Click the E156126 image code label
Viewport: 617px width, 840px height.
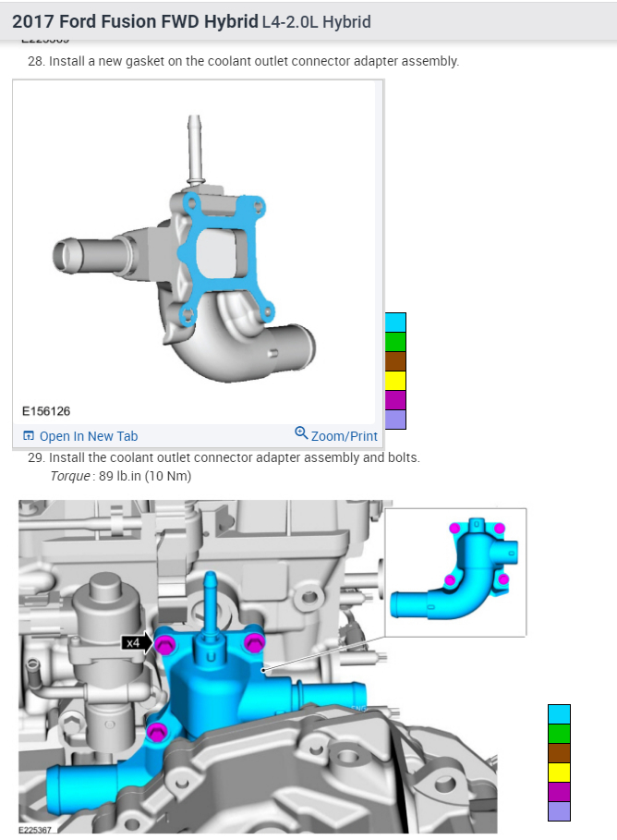point(46,411)
